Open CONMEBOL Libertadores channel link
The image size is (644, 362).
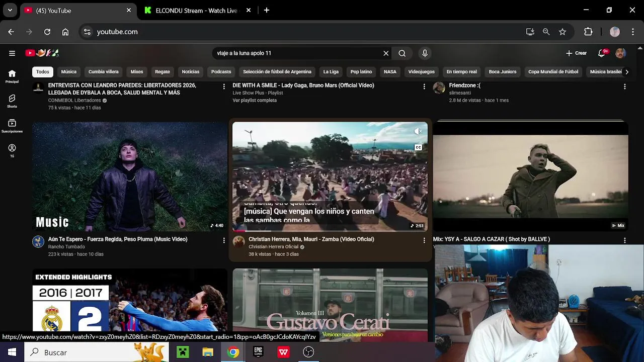(x=74, y=101)
